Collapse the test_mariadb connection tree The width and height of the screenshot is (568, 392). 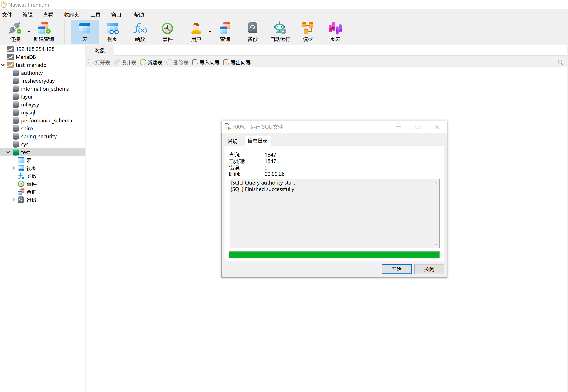pyautogui.click(x=3, y=65)
